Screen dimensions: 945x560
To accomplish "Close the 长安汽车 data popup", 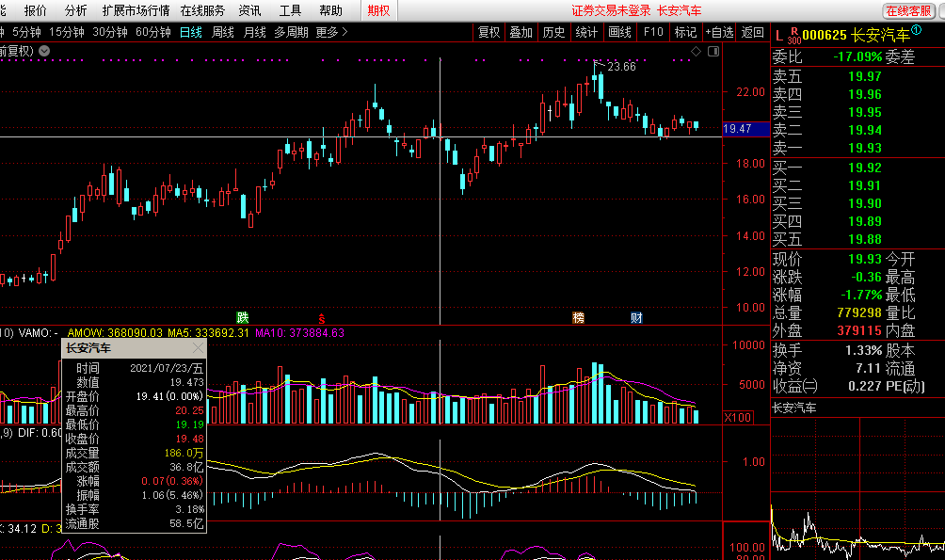I will pyautogui.click(x=198, y=348).
